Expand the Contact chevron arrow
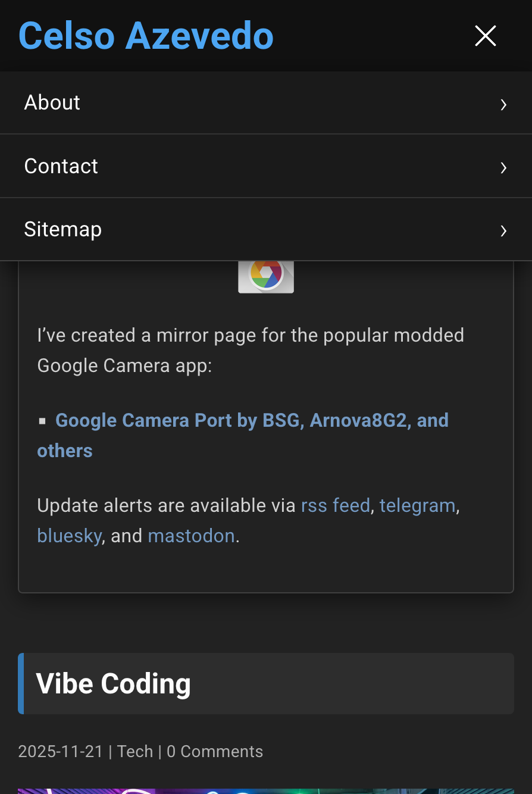532x794 pixels. click(503, 168)
